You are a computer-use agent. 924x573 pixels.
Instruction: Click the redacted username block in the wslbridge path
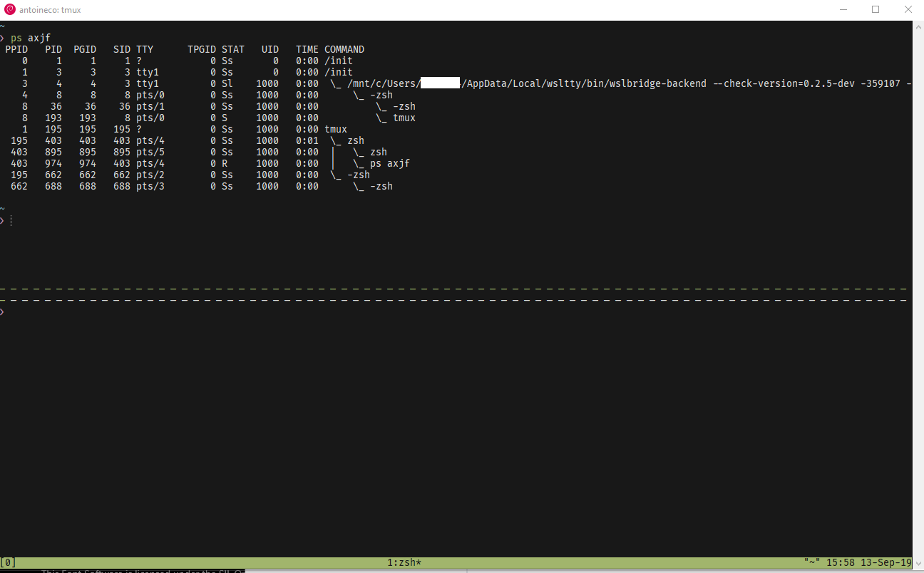pyautogui.click(x=442, y=83)
